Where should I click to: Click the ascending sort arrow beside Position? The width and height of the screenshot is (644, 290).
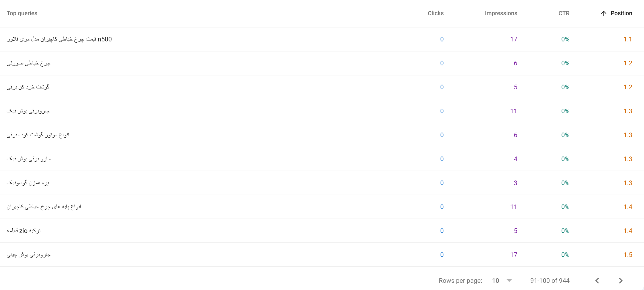tap(603, 13)
